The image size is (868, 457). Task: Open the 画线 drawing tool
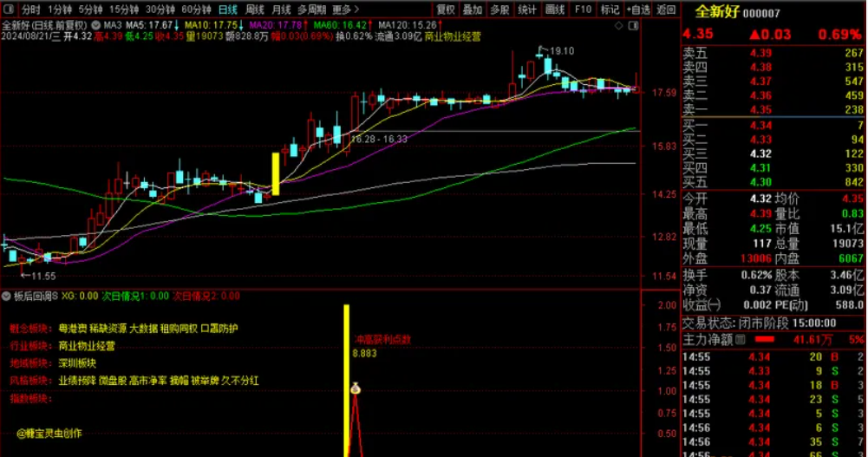[555, 10]
